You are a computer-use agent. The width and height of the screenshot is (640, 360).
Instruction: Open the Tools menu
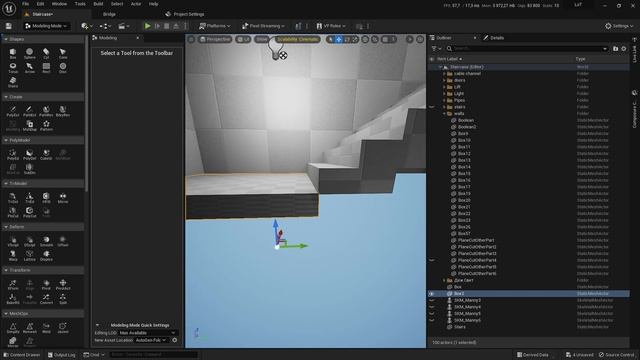click(x=80, y=4)
